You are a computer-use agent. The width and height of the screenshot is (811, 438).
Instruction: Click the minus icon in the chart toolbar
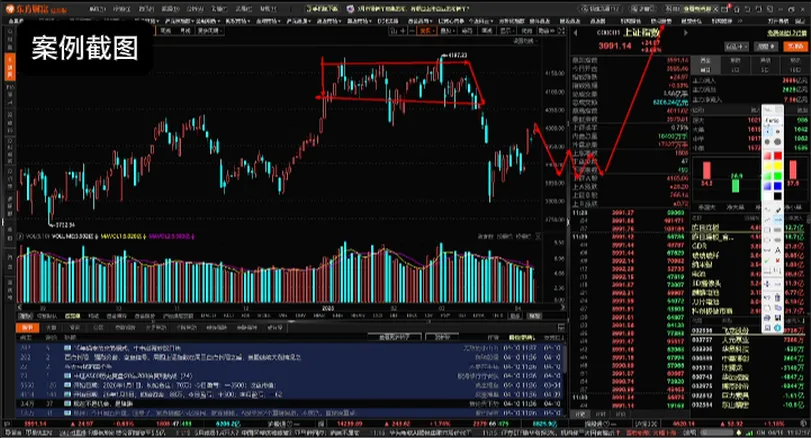tap(412, 31)
